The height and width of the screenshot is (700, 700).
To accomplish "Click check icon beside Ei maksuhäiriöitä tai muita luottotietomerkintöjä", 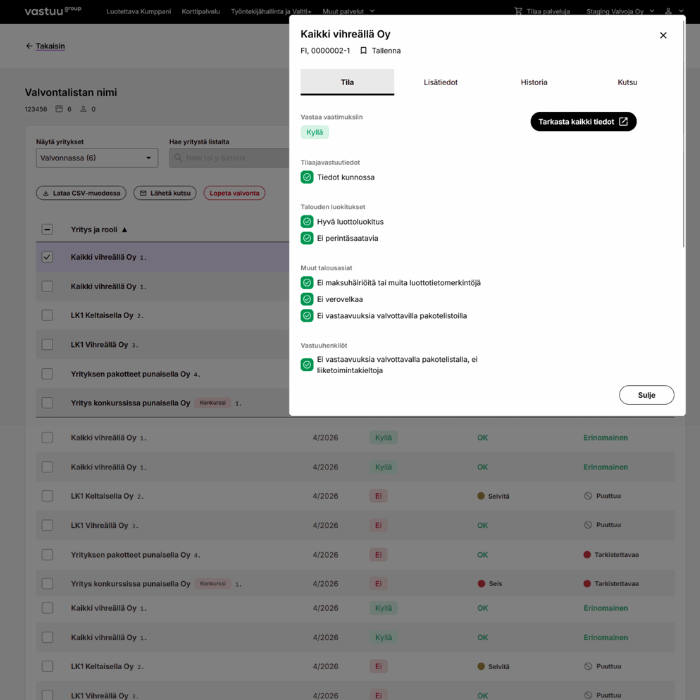I will pyautogui.click(x=307, y=283).
